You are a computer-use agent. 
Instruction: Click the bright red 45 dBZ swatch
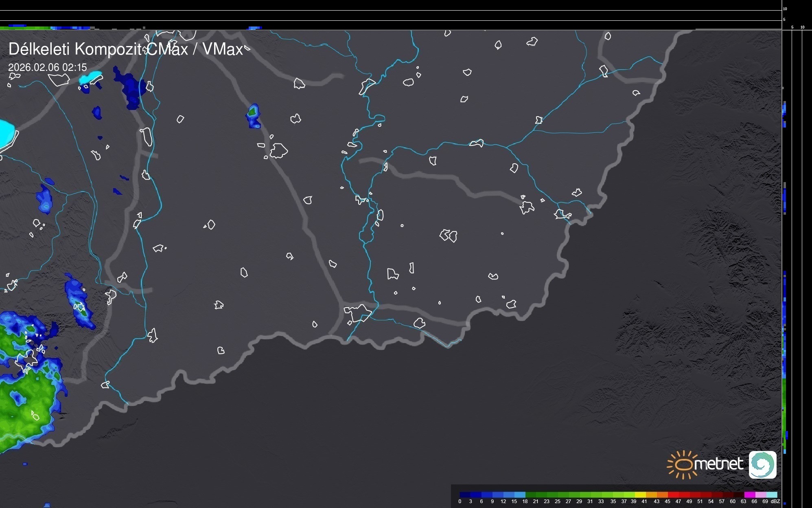coord(673,495)
